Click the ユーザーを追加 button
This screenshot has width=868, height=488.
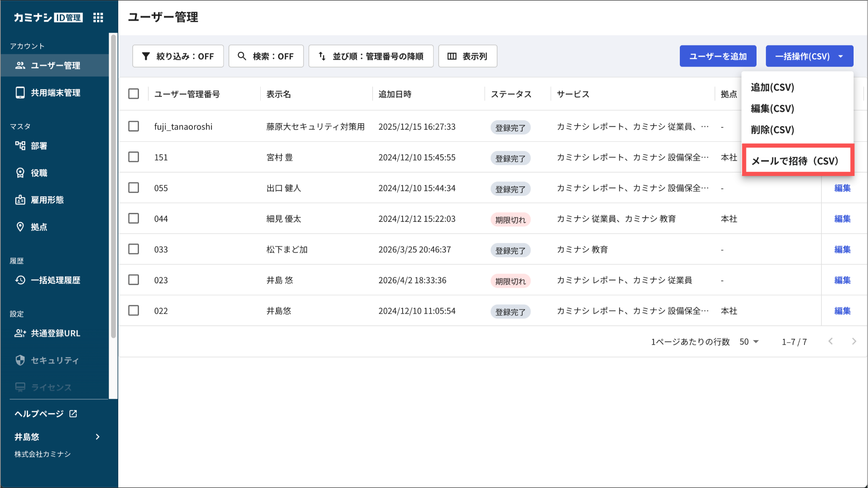click(718, 56)
